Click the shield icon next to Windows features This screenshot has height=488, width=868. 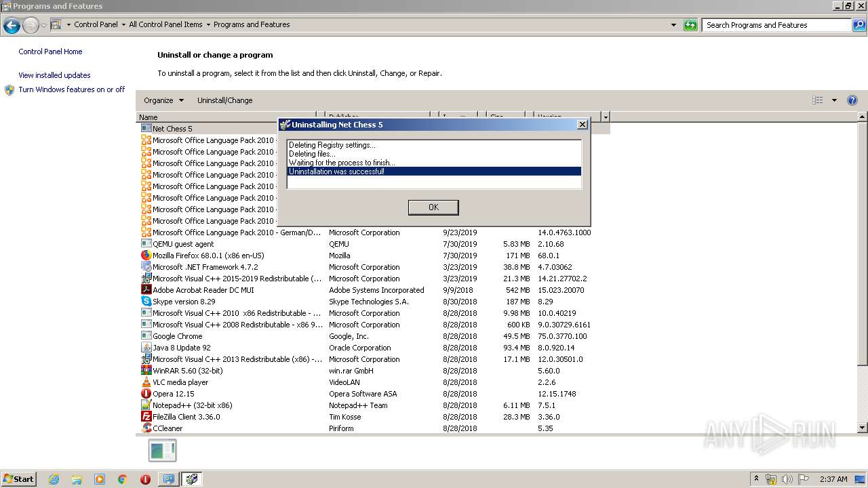[9, 89]
